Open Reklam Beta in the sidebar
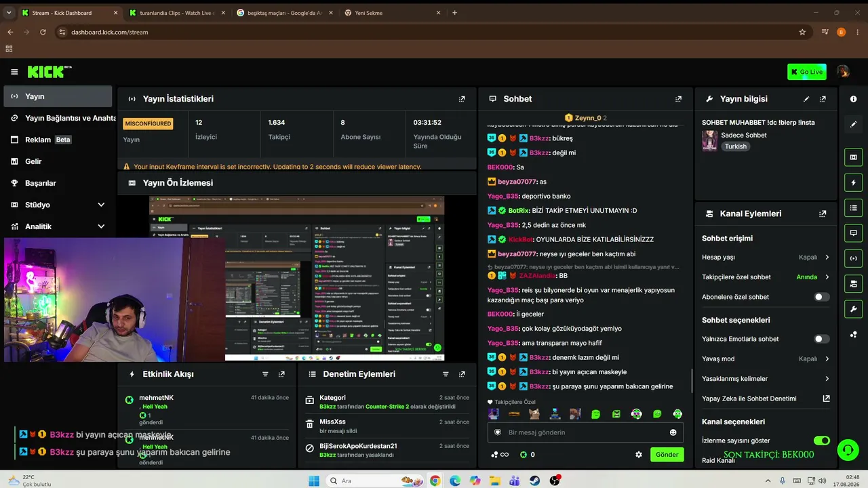 (58, 140)
